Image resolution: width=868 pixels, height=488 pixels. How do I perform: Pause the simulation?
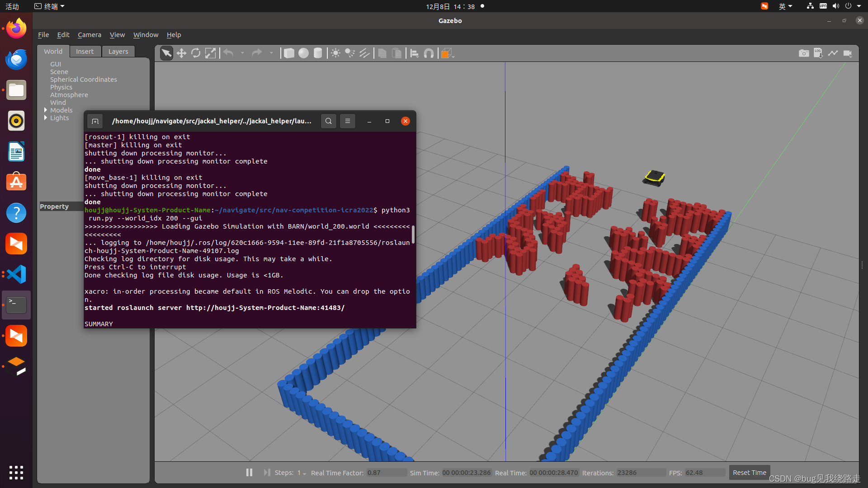coord(249,472)
